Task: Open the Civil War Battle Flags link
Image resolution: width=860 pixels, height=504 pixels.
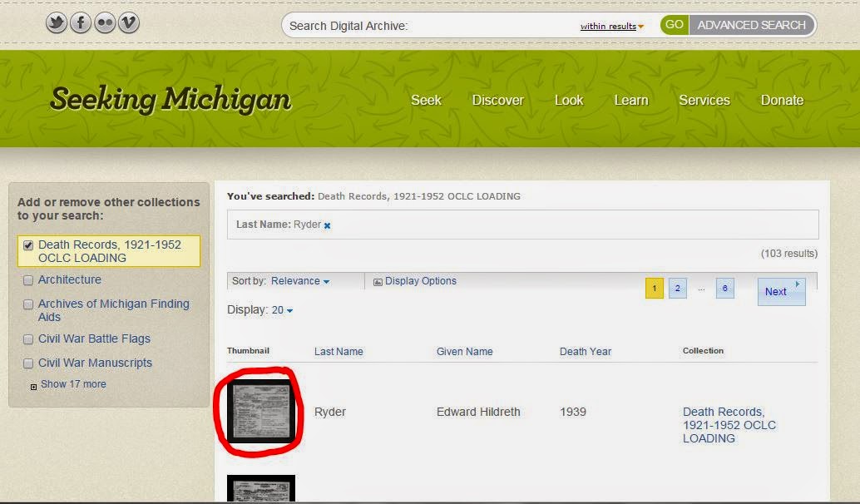Action: (x=94, y=339)
